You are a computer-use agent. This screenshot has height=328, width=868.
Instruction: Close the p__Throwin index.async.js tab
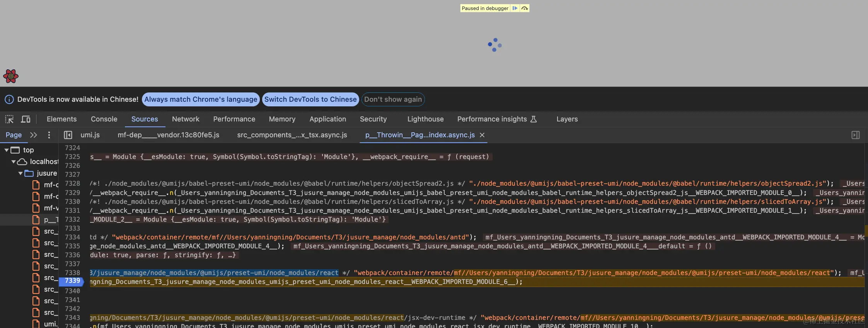tap(482, 135)
